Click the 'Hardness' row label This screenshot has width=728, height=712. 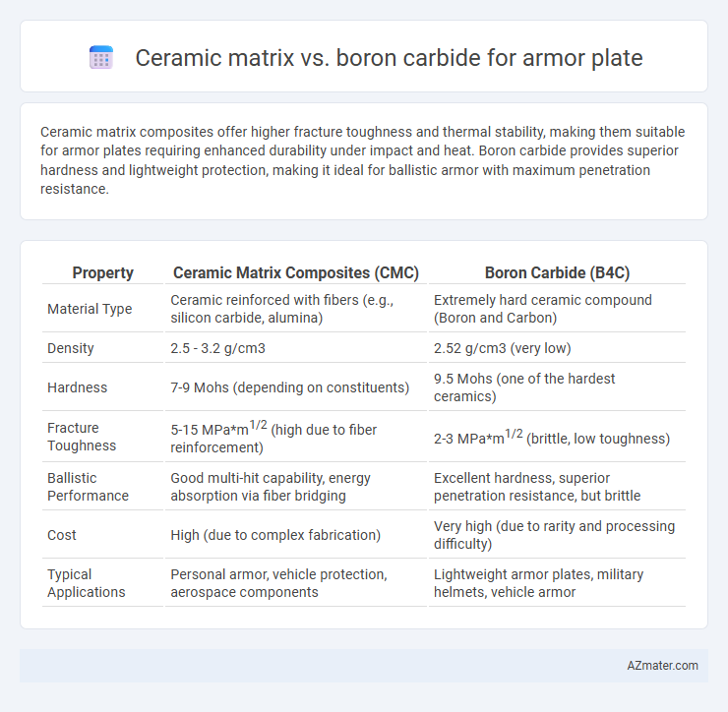click(77, 387)
